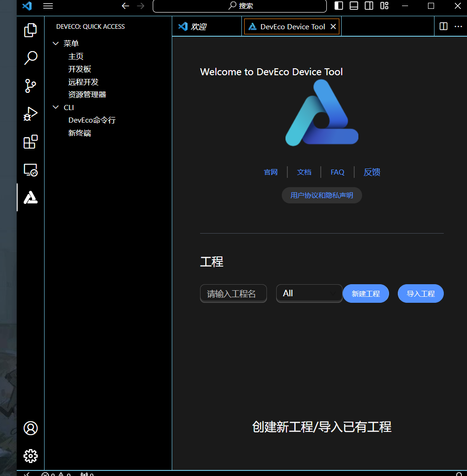
Task: Open the Accounts menu icon
Action: click(31, 428)
